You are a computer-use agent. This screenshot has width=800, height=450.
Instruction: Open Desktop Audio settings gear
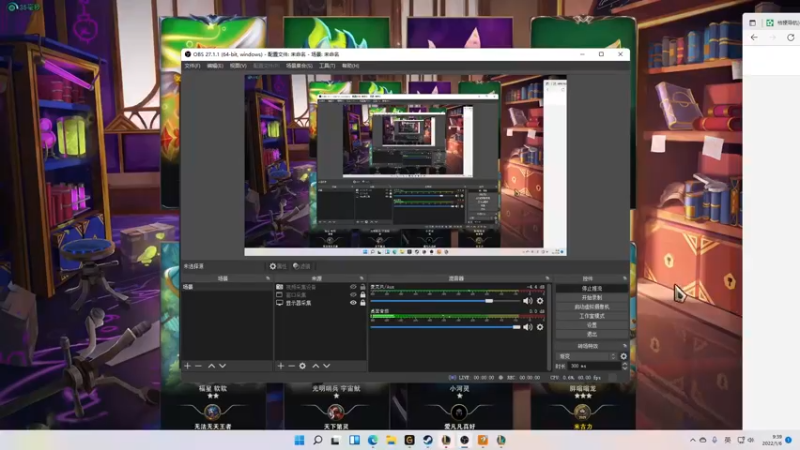point(540,327)
